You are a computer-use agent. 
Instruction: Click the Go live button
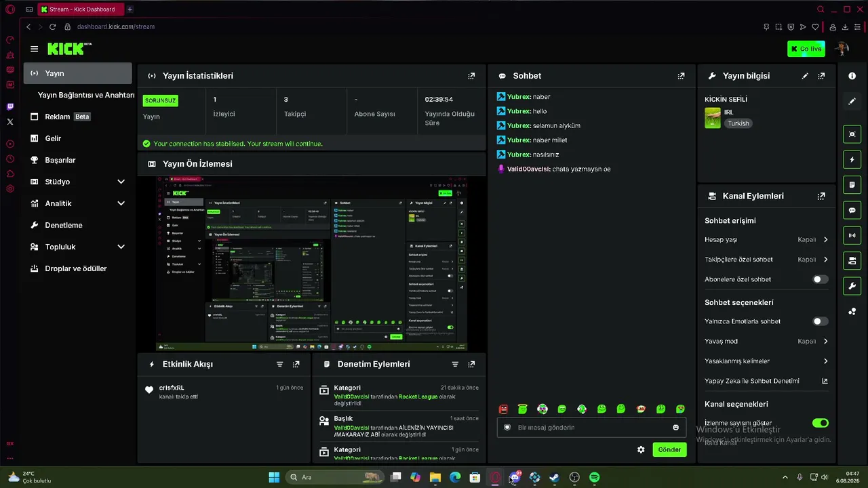[x=806, y=49]
